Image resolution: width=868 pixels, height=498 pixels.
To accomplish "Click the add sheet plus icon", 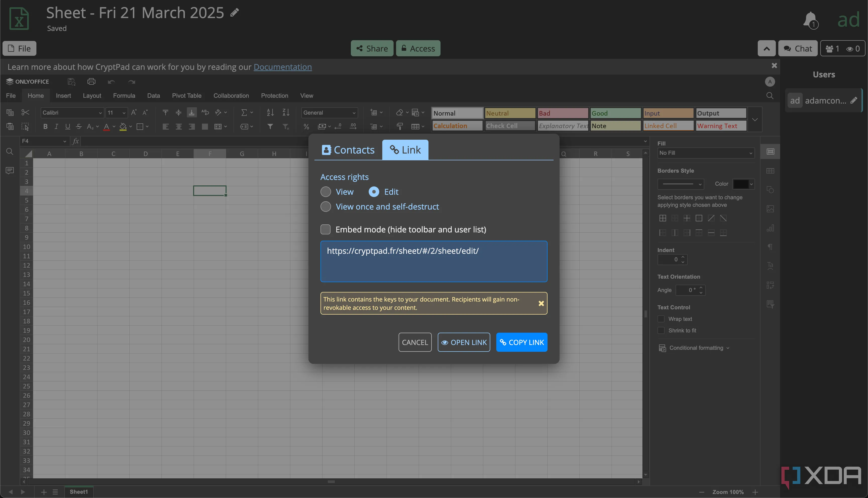I will click(x=44, y=492).
